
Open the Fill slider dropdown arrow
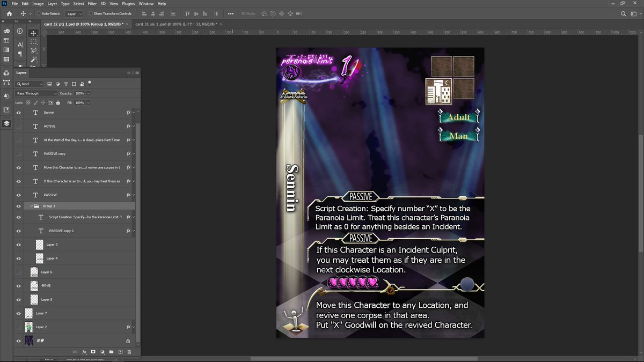click(88, 102)
